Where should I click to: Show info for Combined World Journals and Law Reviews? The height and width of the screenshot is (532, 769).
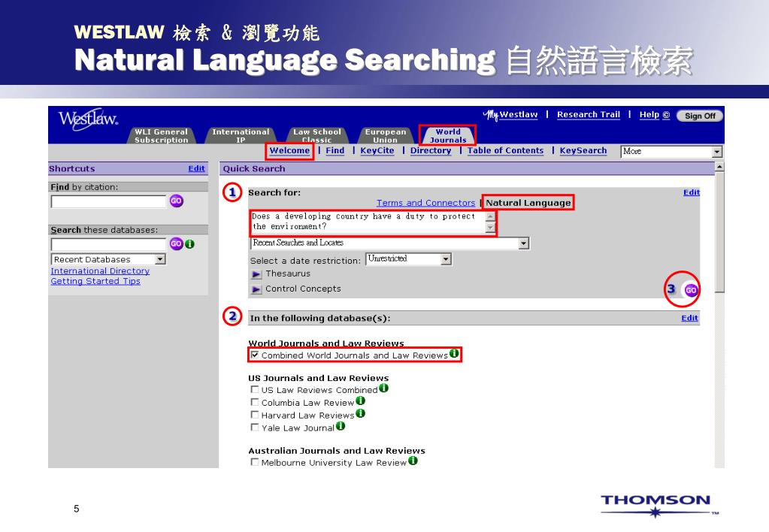tap(454, 353)
